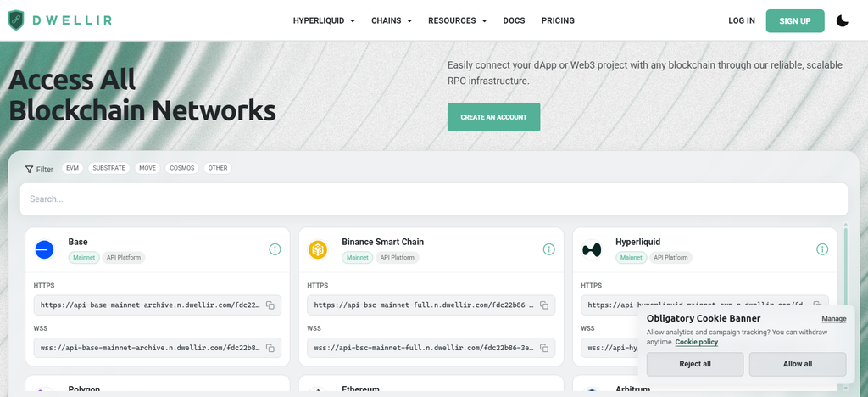Screen dimensions: 868x397
Task: Select the Base HTTPS endpoint URL
Action: tap(150, 305)
